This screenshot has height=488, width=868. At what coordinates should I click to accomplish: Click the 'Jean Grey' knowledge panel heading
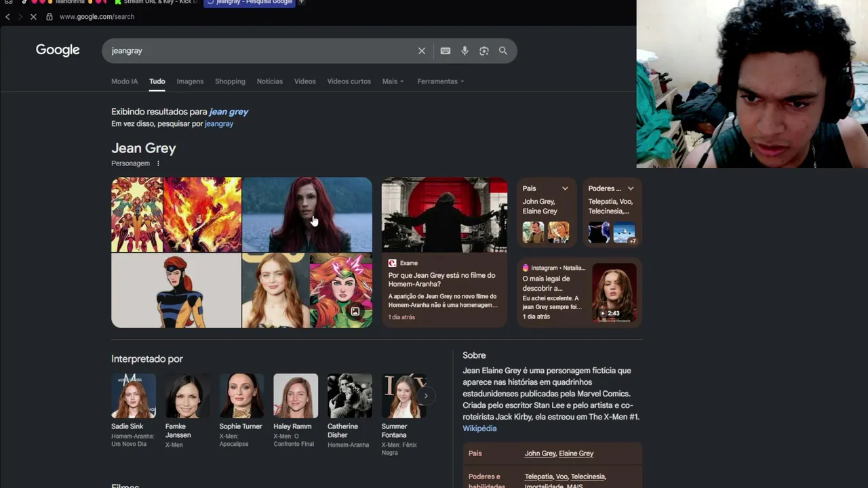tap(144, 148)
